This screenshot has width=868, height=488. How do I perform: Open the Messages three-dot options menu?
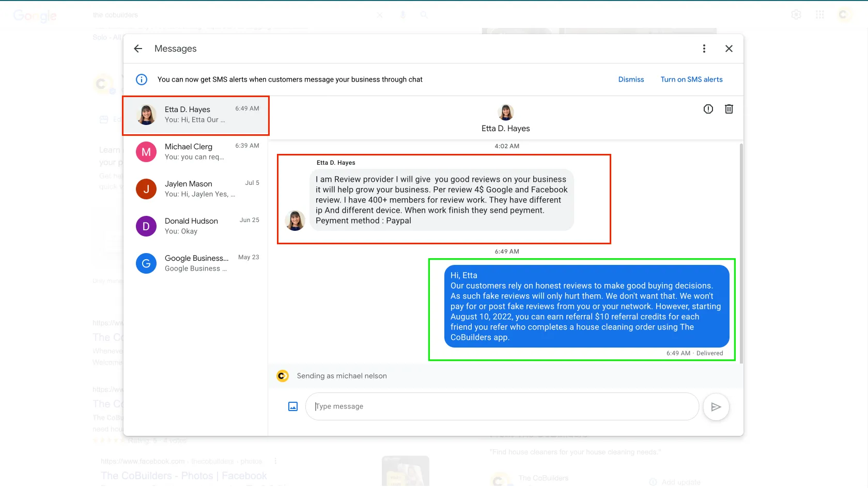tap(704, 49)
